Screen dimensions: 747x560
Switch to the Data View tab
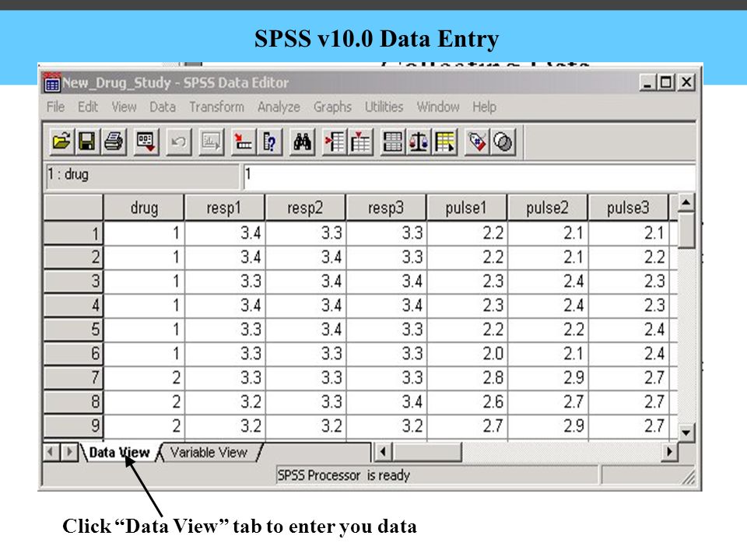pos(119,452)
